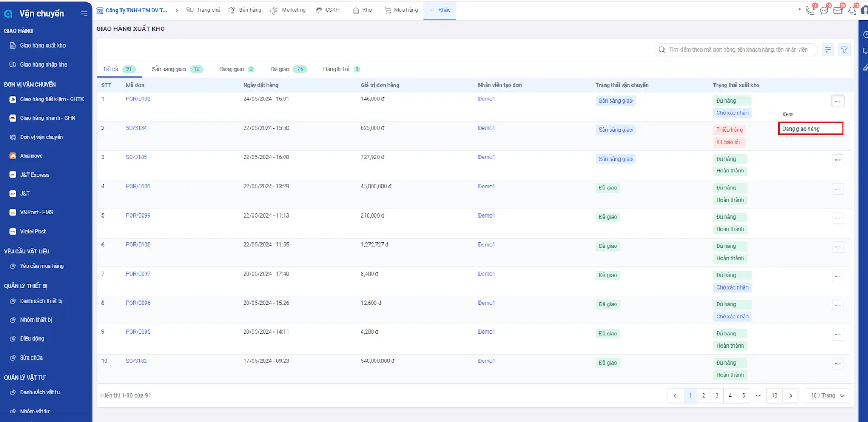This screenshot has width=868, height=422.
Task: Open order link SO/3184
Action: (136, 128)
